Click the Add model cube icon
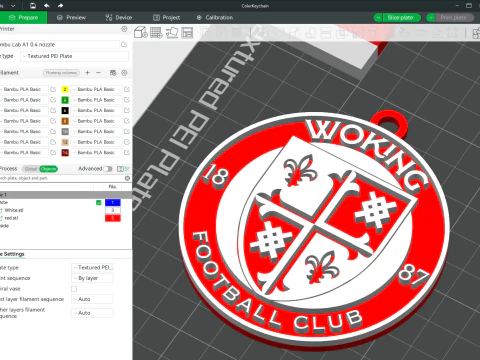 141,32
